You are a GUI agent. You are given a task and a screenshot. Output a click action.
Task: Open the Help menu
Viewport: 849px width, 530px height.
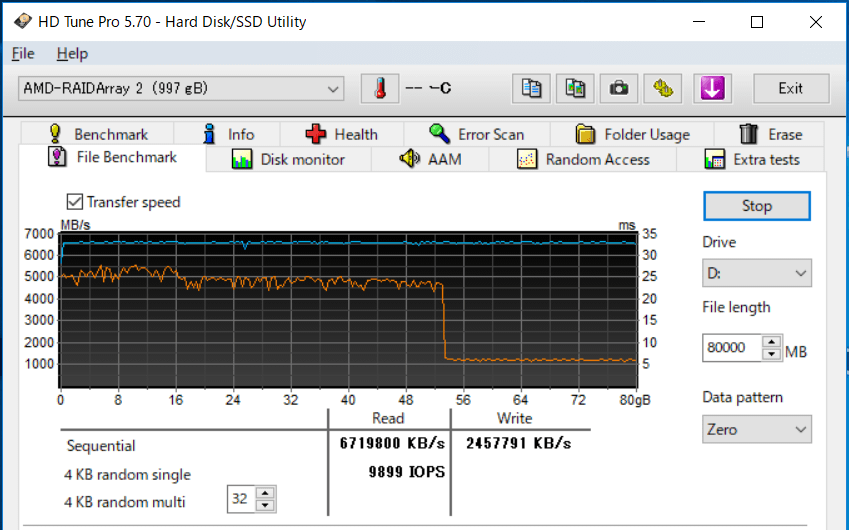pyautogui.click(x=72, y=54)
